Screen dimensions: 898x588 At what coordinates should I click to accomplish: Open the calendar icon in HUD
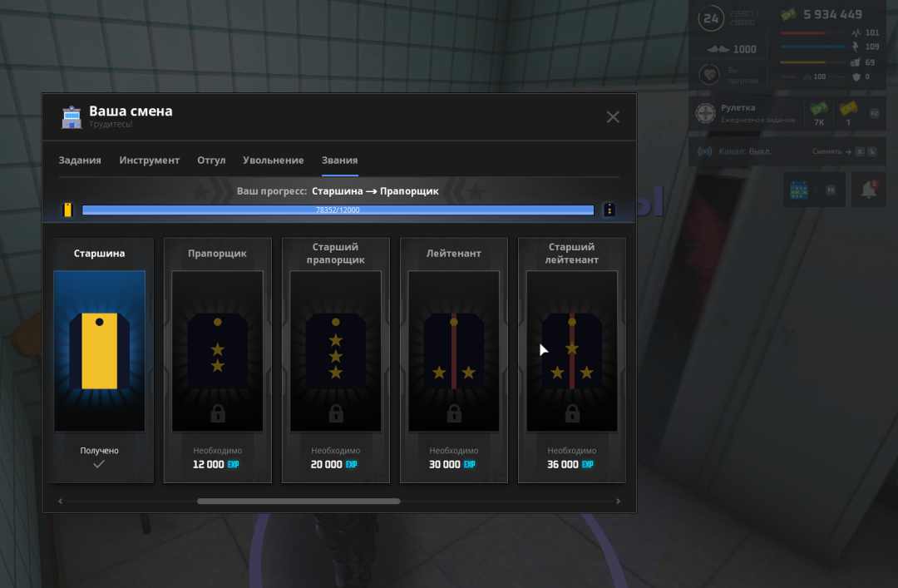click(x=799, y=190)
